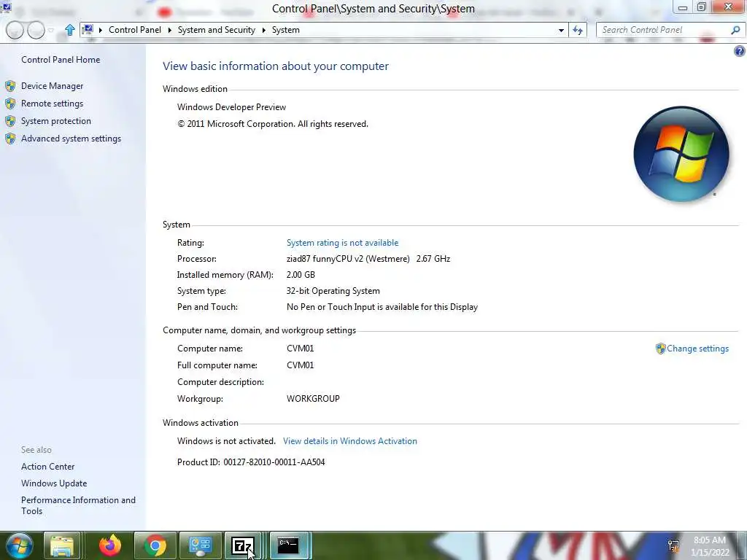Open address bar history dropdown
Image resolution: width=747 pixels, height=560 pixels.
tap(561, 30)
